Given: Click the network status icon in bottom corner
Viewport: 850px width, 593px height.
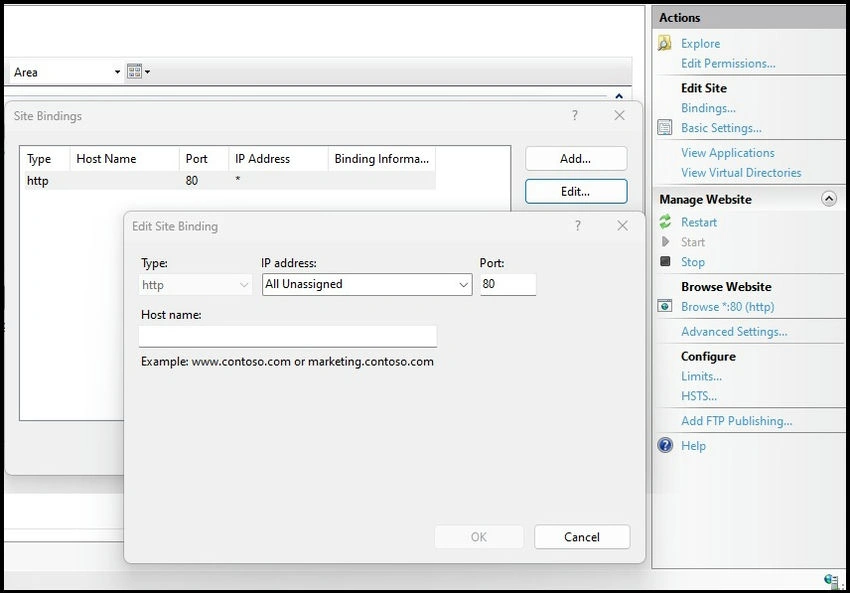Looking at the screenshot, I should (832, 581).
